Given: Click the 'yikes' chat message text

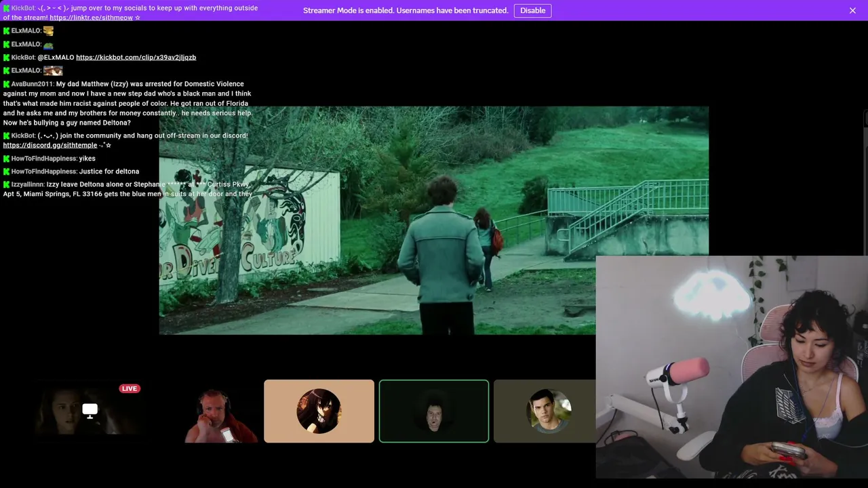Looking at the screenshot, I should pos(87,159).
